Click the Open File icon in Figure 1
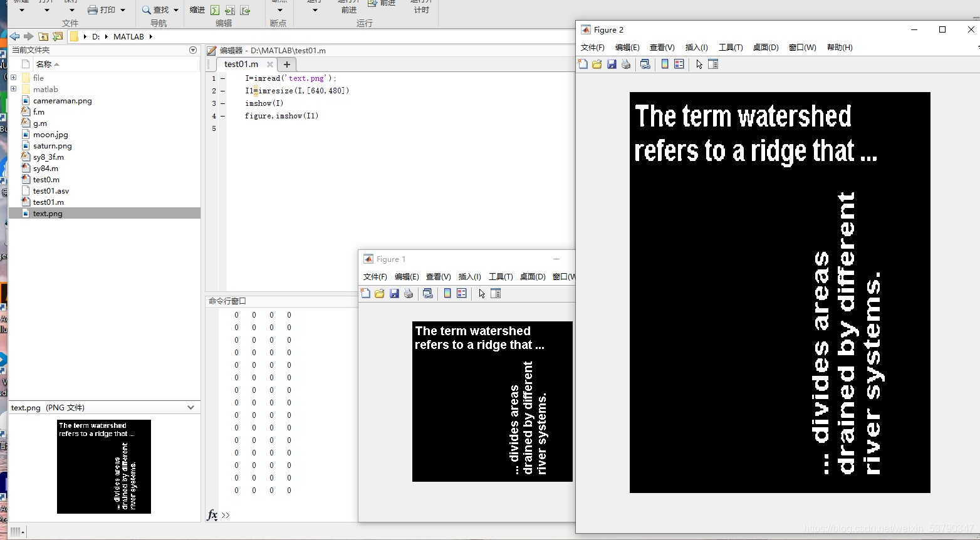The height and width of the screenshot is (540, 980). (x=380, y=293)
